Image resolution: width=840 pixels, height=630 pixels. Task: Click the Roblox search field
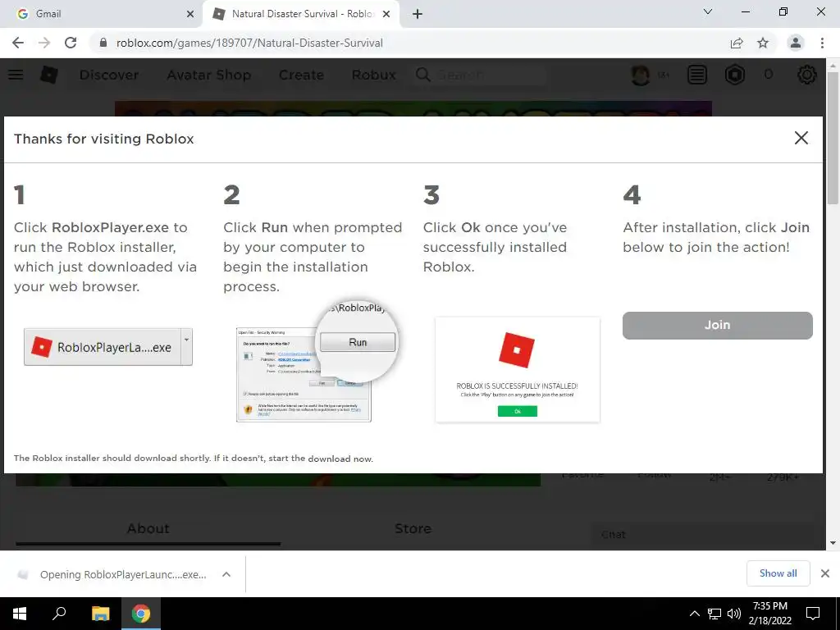[479, 75]
